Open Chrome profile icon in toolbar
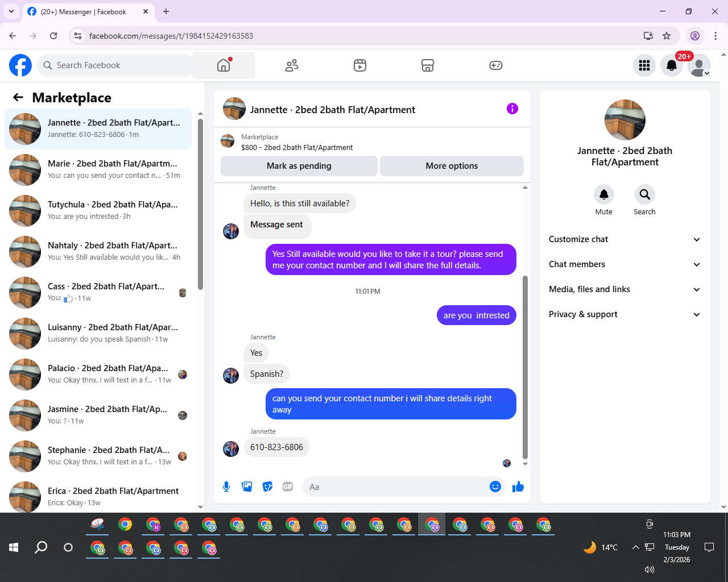 click(x=695, y=36)
